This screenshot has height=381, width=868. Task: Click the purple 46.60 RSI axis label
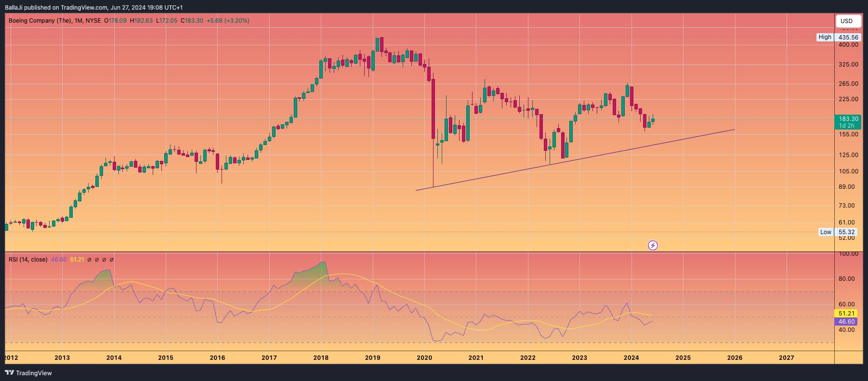(847, 322)
